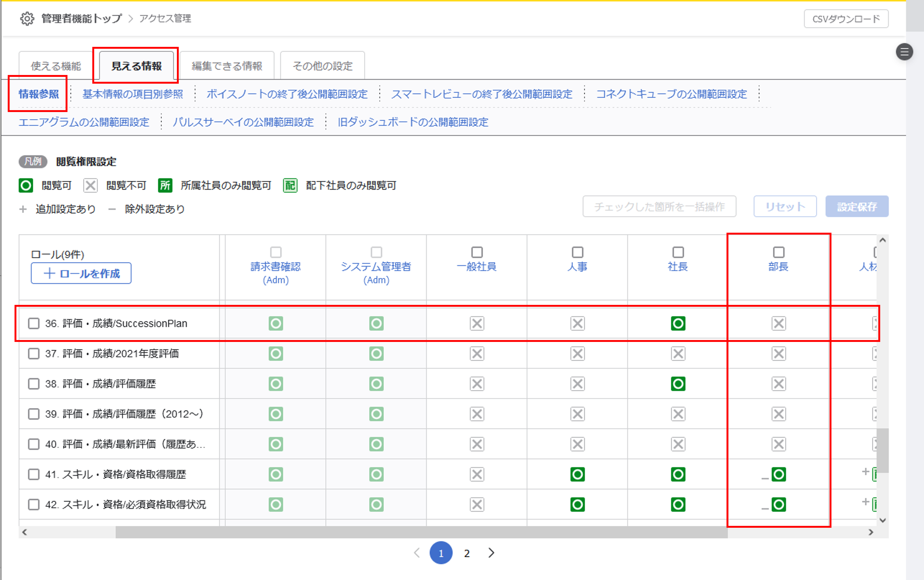
Task: Toggle 部長 permission for row 38 評価履歴
Action: [778, 384]
